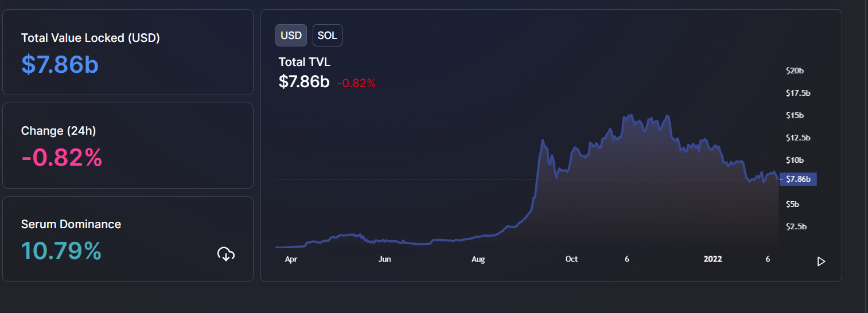Screen dimensions: 868x313
Task: Click the $10b label on price axis
Action: (x=795, y=160)
